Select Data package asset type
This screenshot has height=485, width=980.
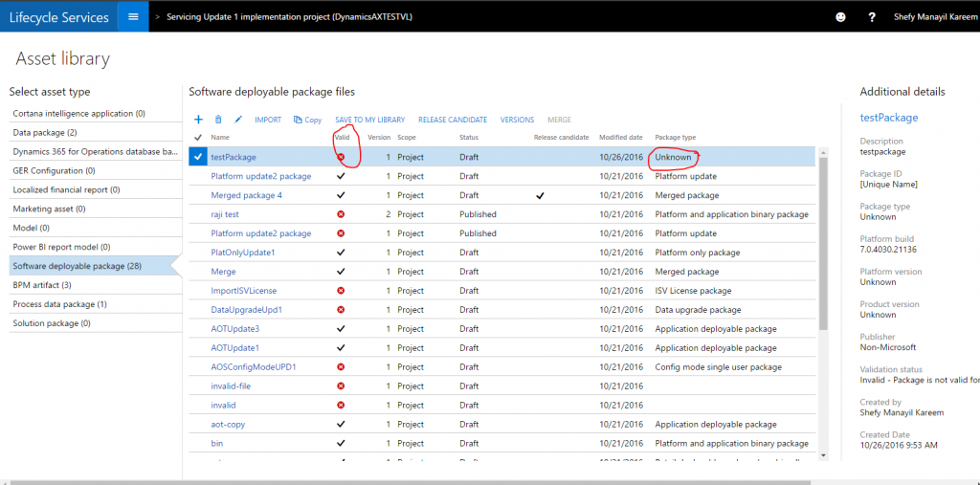45,132
